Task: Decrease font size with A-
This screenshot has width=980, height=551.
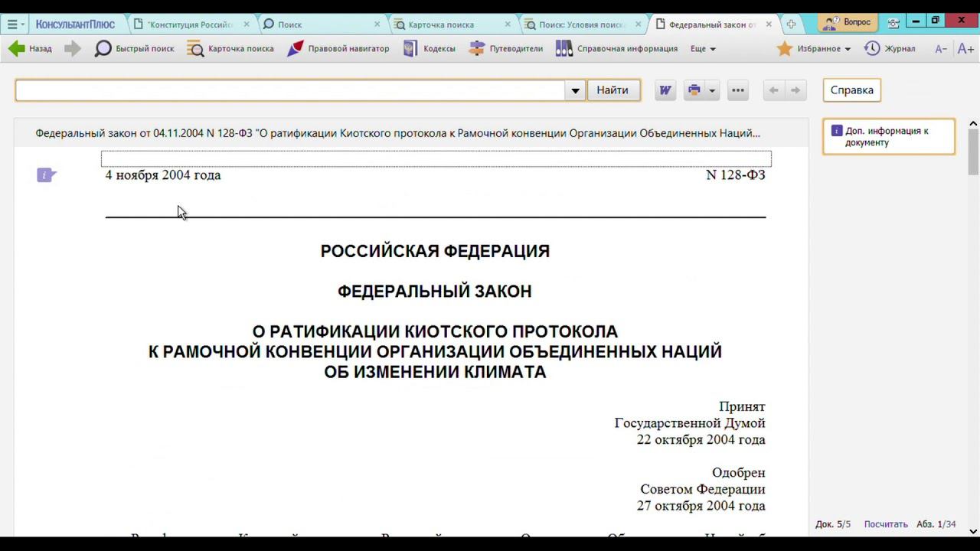Action: [941, 49]
